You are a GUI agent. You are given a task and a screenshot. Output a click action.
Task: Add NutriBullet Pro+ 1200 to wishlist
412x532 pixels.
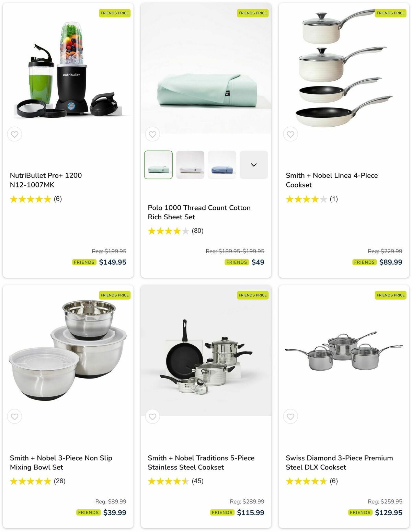pyautogui.click(x=14, y=134)
